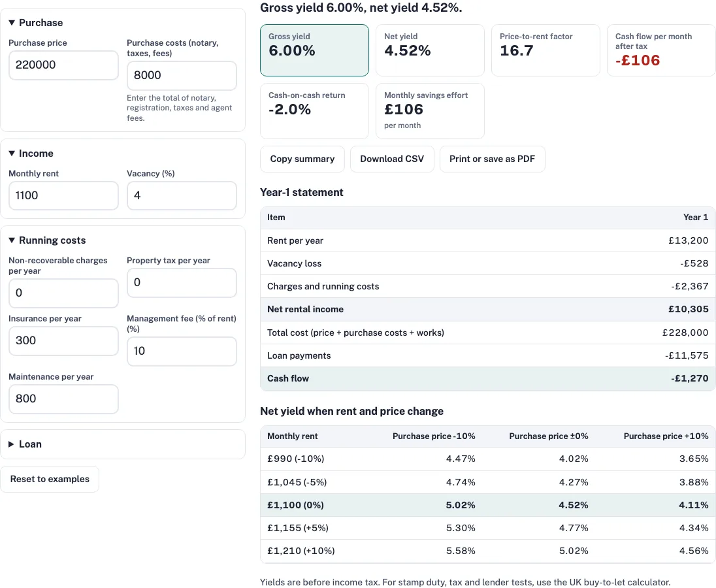The height and width of the screenshot is (588, 716).
Task: Click the Year 1 column header
Action: pos(696,218)
